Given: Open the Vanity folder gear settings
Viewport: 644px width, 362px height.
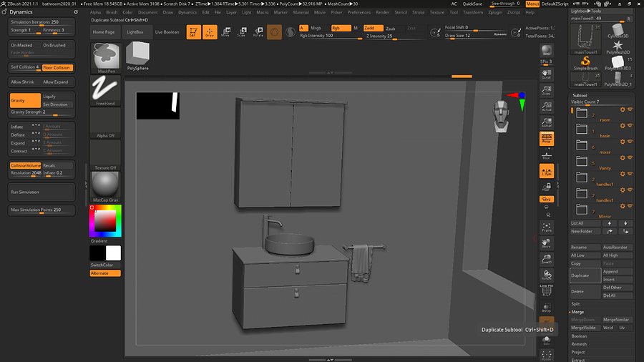Looking at the screenshot, I should click(623, 157).
